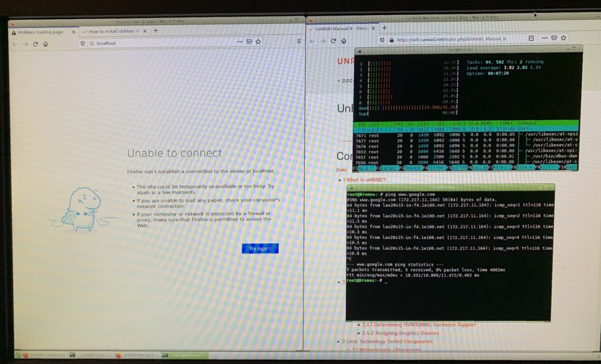Select htop process row with PID 7671

point(466,135)
